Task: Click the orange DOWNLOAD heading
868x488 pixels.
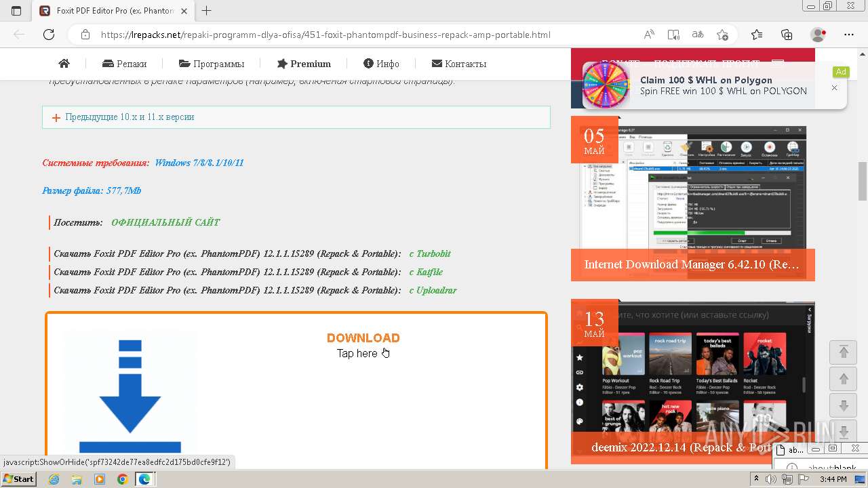Action: [x=363, y=338]
